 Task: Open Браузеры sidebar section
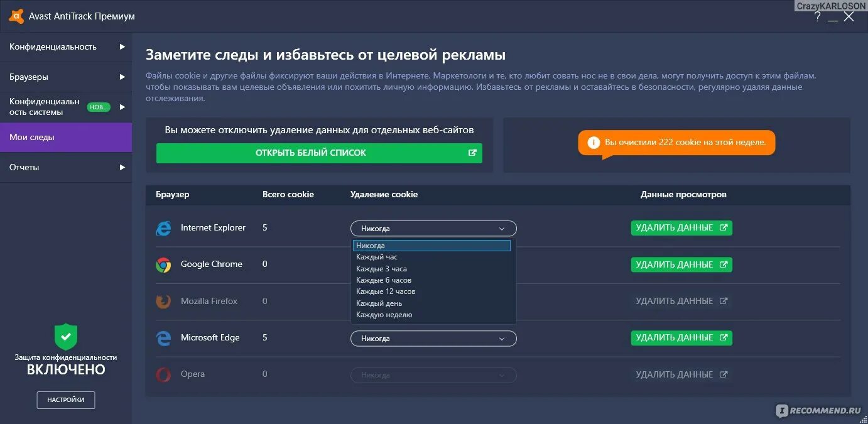[x=66, y=77]
